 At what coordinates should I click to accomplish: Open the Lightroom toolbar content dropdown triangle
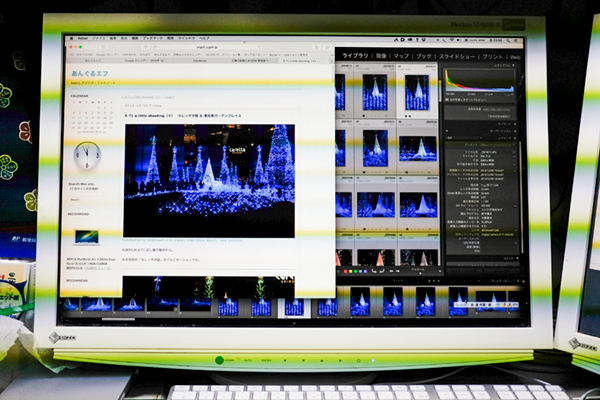click(440, 271)
